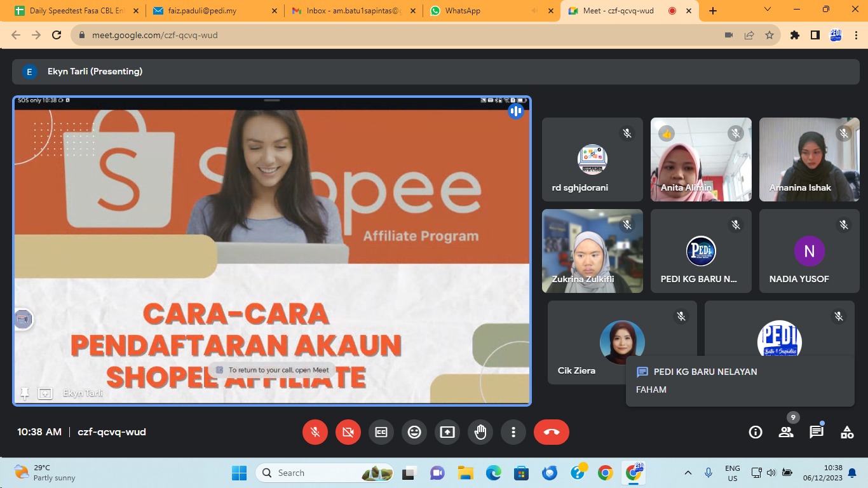Open the three-dot more options menu
868x488 pixels.
tap(513, 432)
